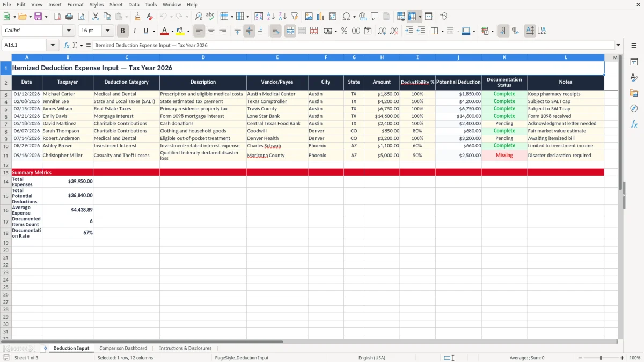
Task: Insert a hyperlink
Action: tap(363, 17)
